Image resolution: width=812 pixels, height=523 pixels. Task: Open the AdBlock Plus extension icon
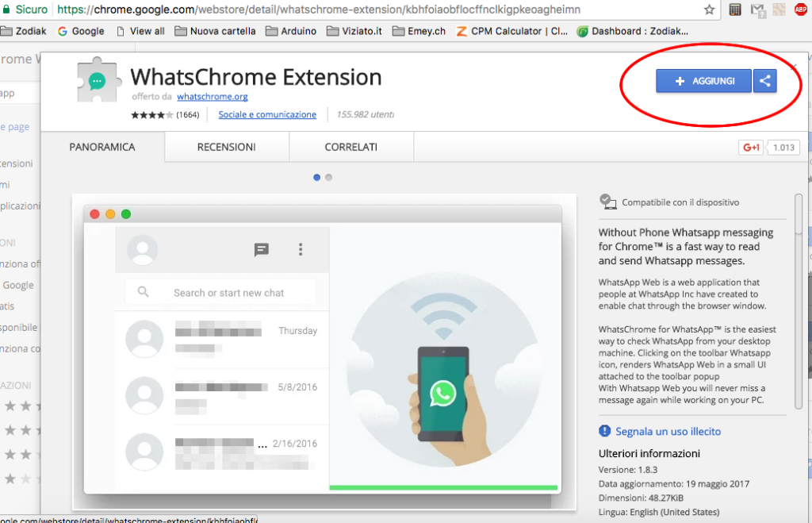[800, 10]
